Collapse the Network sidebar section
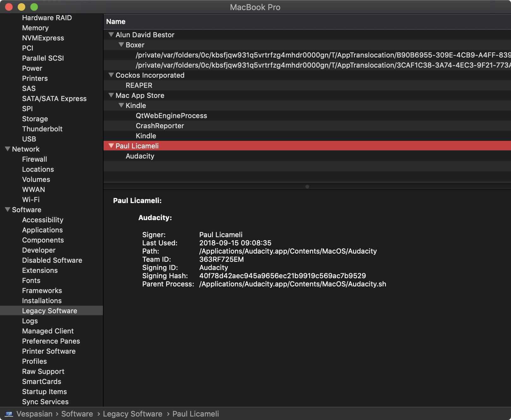The height and width of the screenshot is (420, 511). [8, 149]
